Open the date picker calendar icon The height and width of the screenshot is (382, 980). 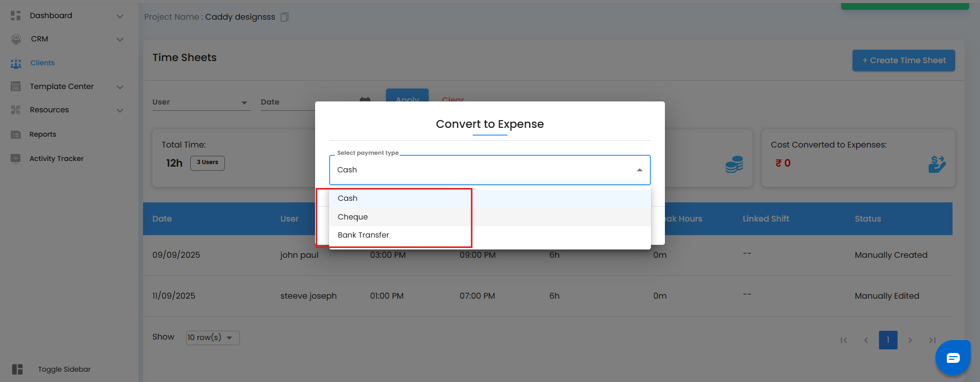point(365,99)
